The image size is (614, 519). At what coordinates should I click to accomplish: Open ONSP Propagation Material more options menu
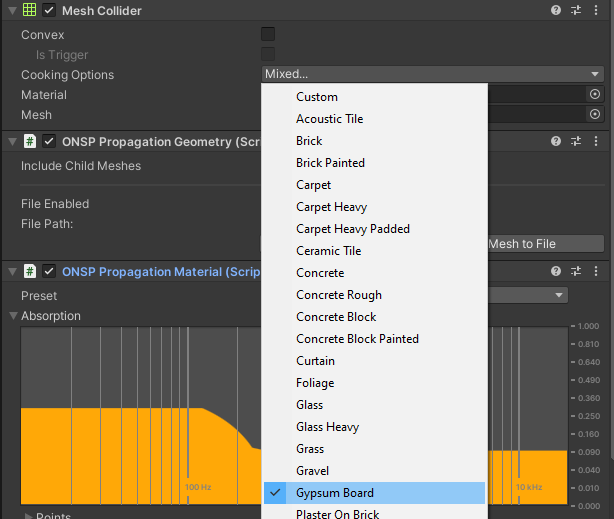(x=596, y=272)
